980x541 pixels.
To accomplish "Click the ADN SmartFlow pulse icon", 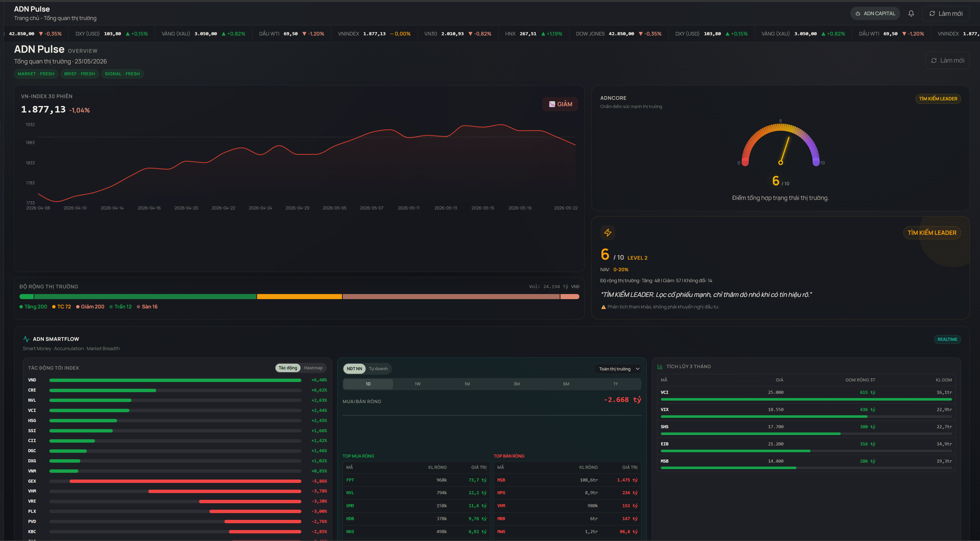I will [26, 339].
